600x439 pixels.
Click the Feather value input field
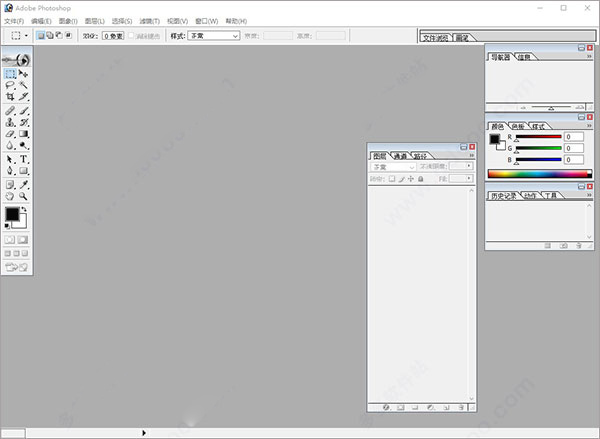pyautogui.click(x=113, y=36)
